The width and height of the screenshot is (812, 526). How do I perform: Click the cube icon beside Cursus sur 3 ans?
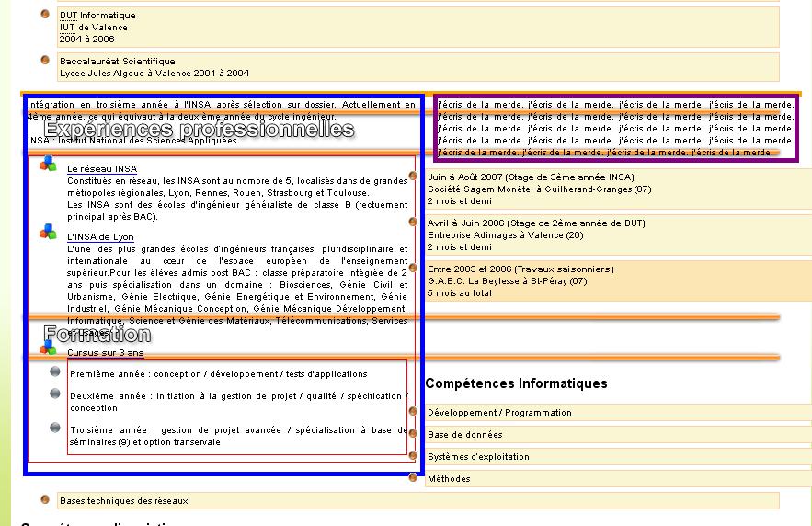(x=48, y=347)
